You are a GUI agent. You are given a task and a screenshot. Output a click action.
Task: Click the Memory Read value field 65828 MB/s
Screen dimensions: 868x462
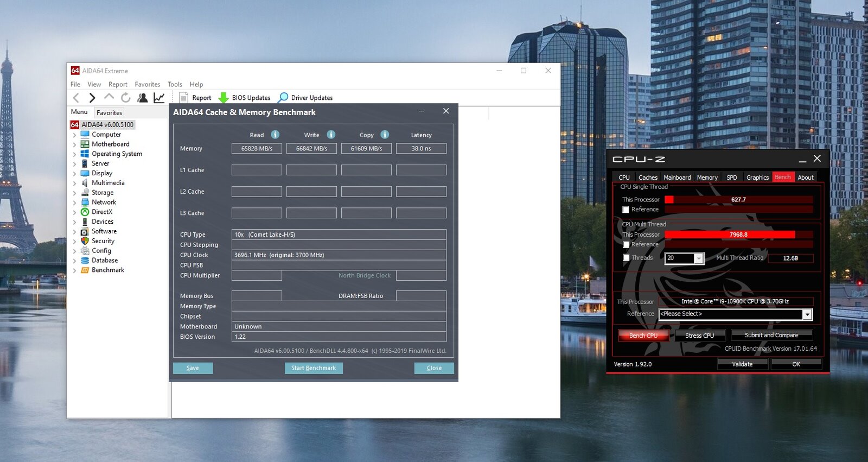[257, 148]
